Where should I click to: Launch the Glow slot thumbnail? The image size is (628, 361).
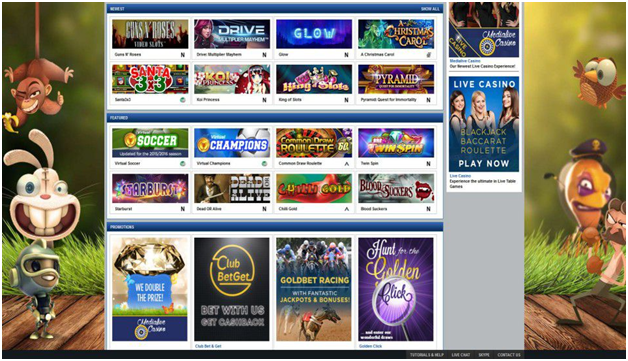click(x=314, y=34)
